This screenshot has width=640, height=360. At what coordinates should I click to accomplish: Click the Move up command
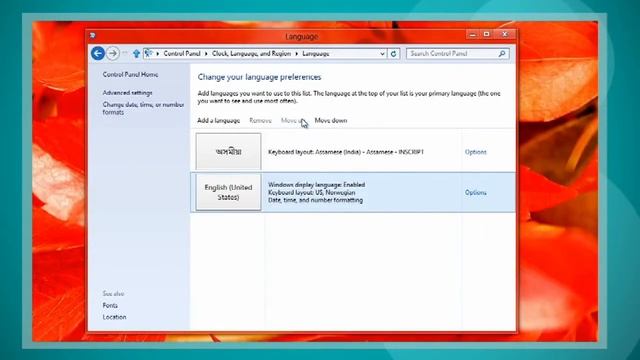point(293,120)
